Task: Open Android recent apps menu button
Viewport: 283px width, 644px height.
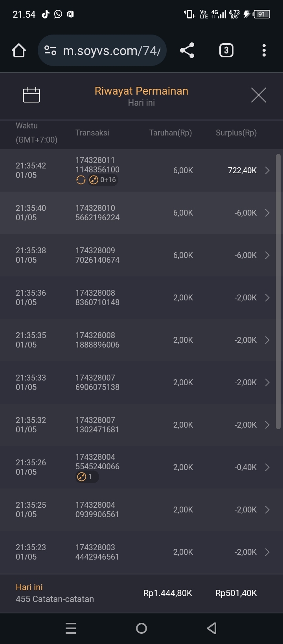Action: 71,628
